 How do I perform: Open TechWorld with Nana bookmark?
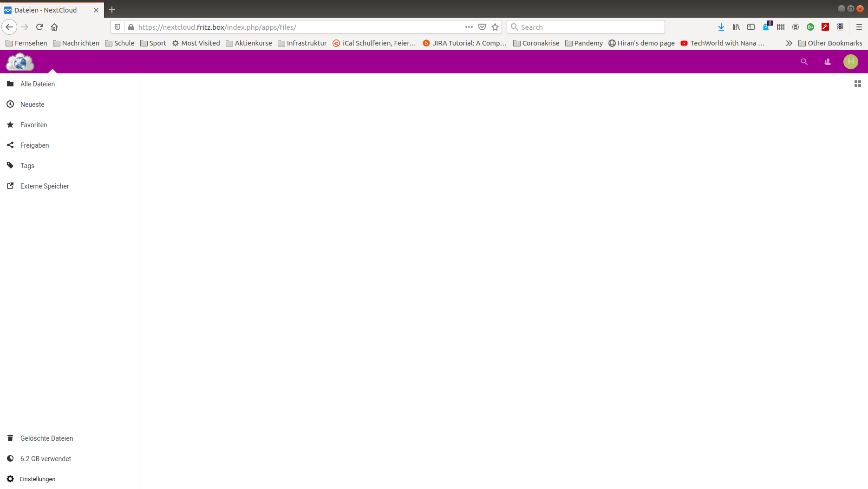(x=723, y=43)
